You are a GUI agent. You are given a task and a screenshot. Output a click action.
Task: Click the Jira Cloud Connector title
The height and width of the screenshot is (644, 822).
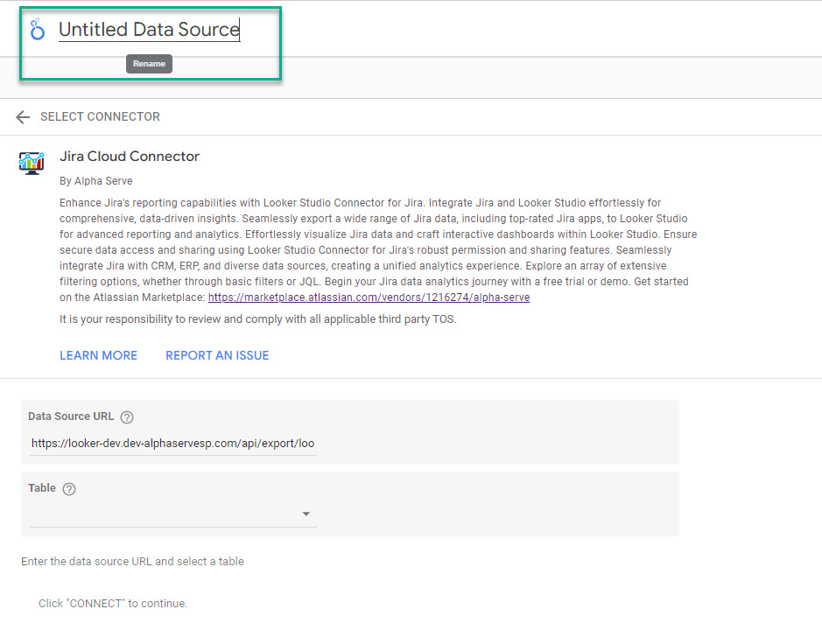tap(130, 157)
